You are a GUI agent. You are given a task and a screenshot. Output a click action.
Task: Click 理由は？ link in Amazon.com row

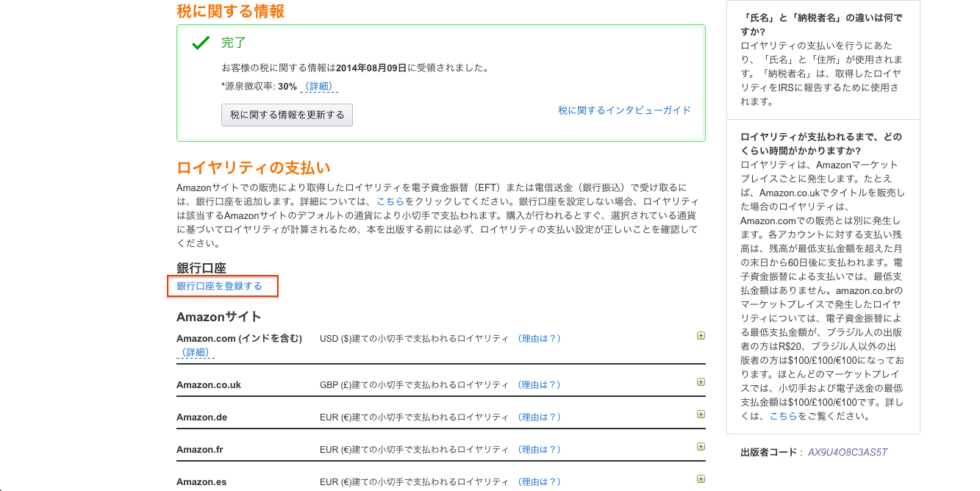click(540, 339)
